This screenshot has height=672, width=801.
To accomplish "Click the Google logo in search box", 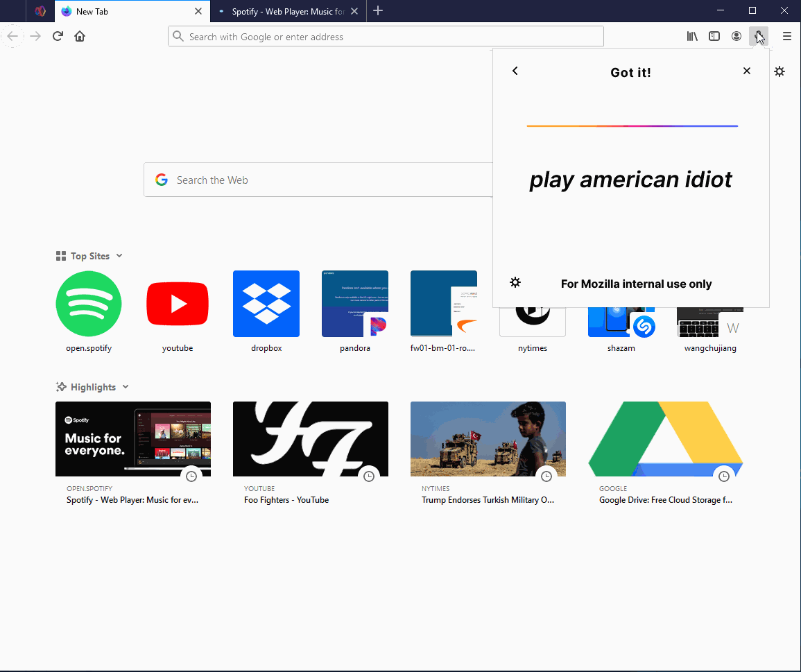I will (x=162, y=180).
